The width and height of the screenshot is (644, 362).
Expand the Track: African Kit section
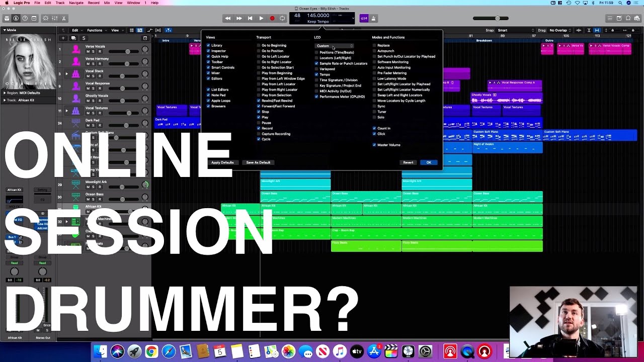click(x=5, y=100)
